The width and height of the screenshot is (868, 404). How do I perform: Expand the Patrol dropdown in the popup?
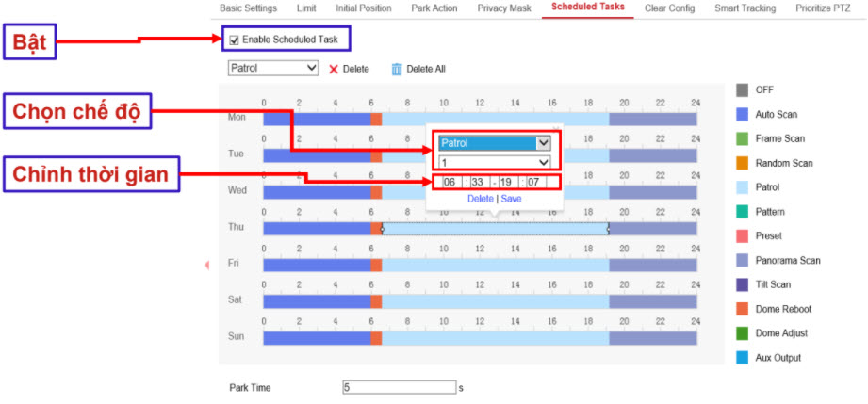495,143
